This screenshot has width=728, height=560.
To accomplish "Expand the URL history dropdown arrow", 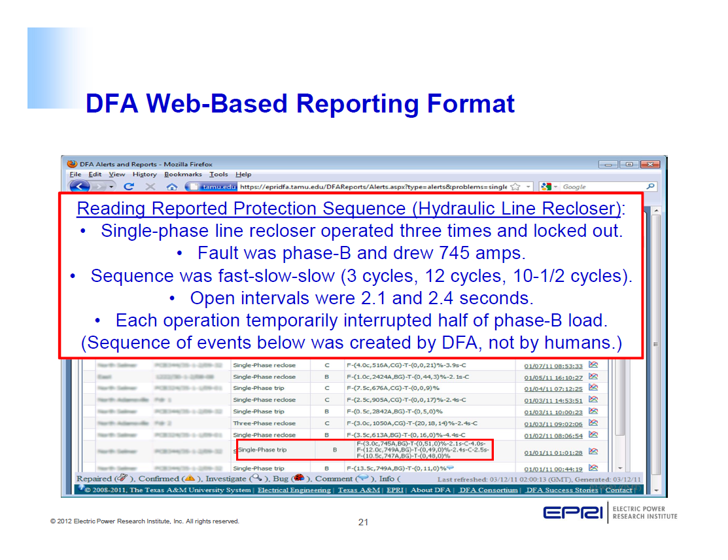I will 529,186.
